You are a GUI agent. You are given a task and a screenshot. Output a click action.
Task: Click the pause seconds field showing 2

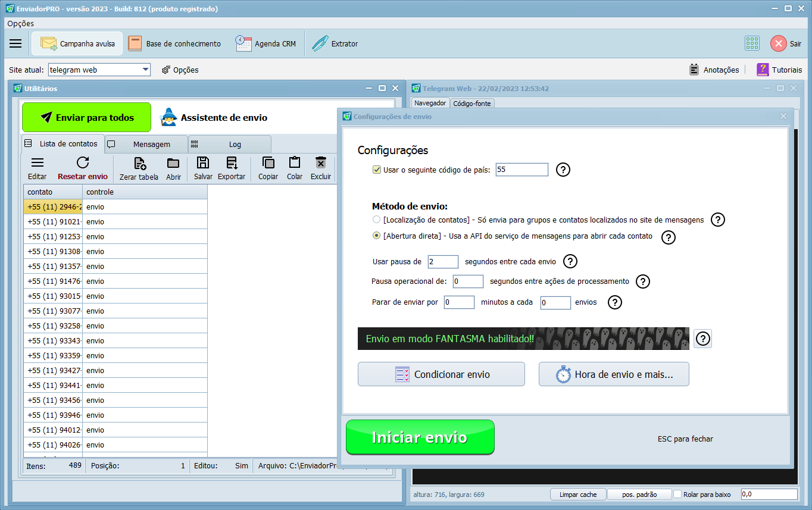point(443,261)
